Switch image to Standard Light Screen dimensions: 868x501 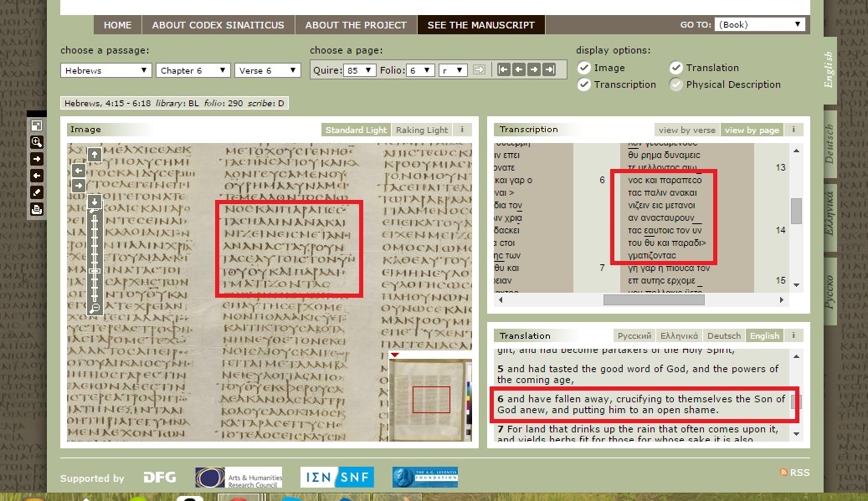pyautogui.click(x=356, y=130)
